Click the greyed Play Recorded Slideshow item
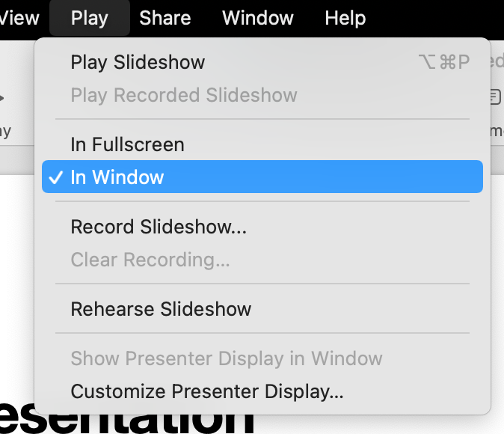The image size is (504, 434). coord(184,95)
